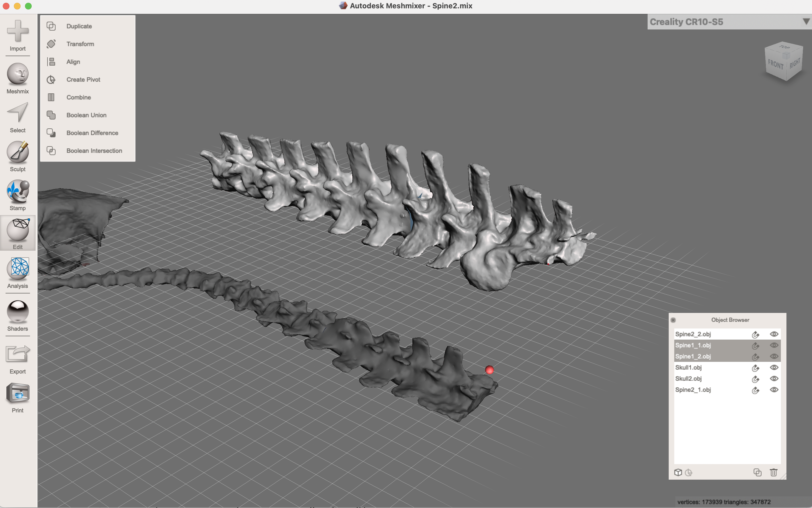Click the target icon for Spine2_2.obj
Image resolution: width=812 pixels, height=508 pixels.
click(x=755, y=334)
